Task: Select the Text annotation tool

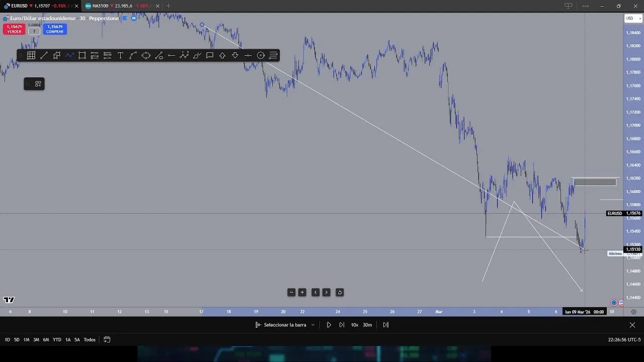Action: [x=120, y=55]
